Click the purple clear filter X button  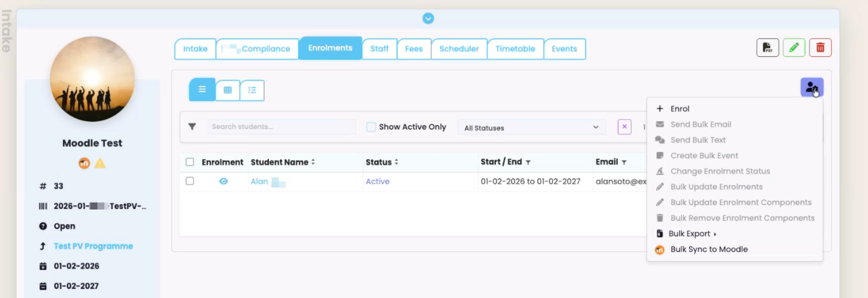(x=624, y=127)
